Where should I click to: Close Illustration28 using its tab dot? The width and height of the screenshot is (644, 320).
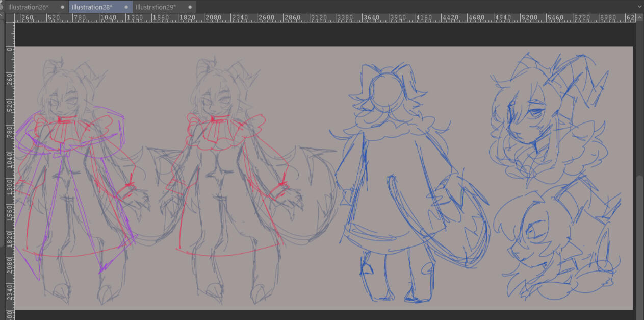coord(125,7)
